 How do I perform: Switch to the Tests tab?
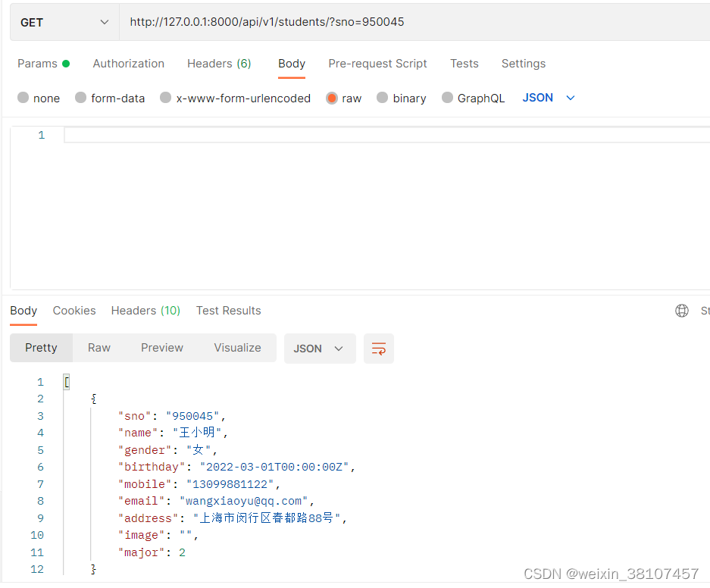[x=464, y=64]
